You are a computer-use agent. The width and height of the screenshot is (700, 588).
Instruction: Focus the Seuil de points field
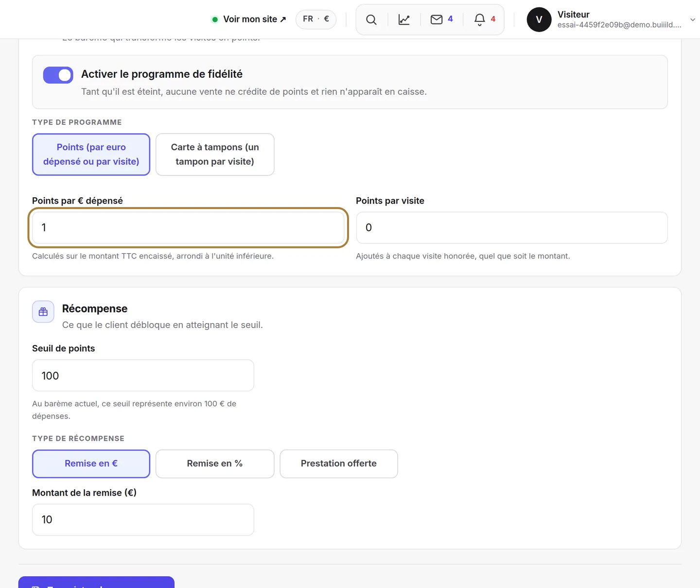click(x=143, y=375)
